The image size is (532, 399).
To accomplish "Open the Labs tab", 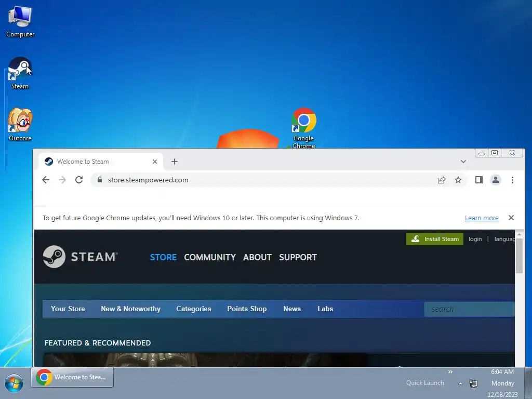I will pos(325,309).
